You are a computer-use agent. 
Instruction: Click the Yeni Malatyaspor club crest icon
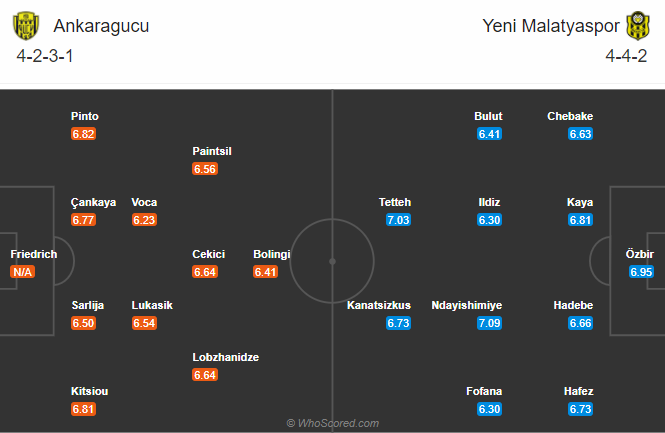pyautogui.click(x=638, y=26)
